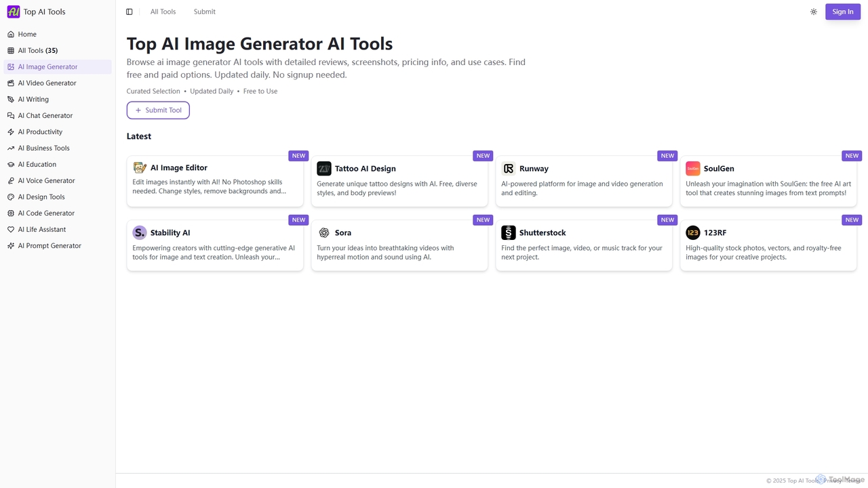
Task: Click the AI Productivity lightning icon
Action: pyautogui.click(x=11, y=131)
